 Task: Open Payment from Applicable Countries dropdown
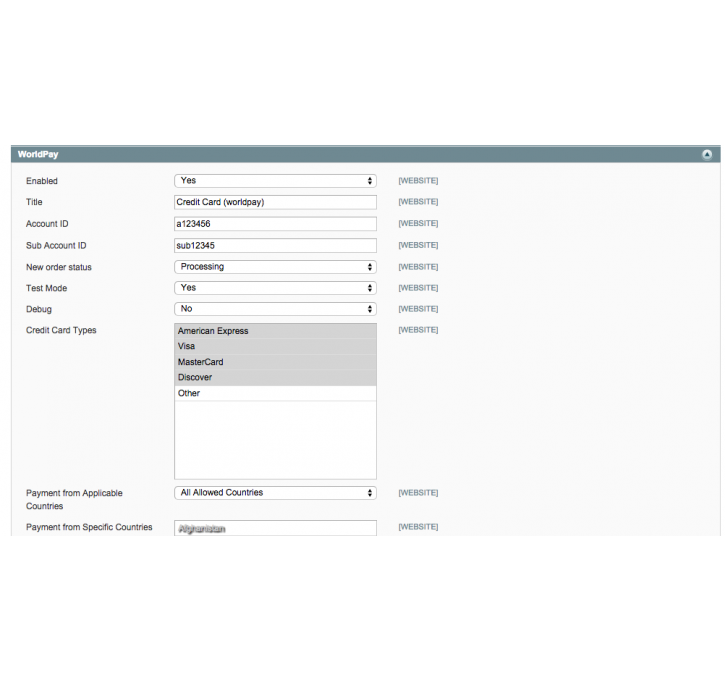coord(276,493)
